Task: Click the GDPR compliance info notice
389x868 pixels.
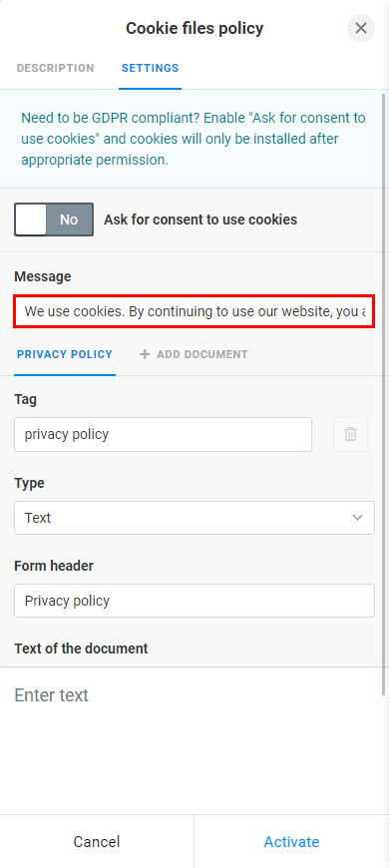Action: [x=194, y=139]
